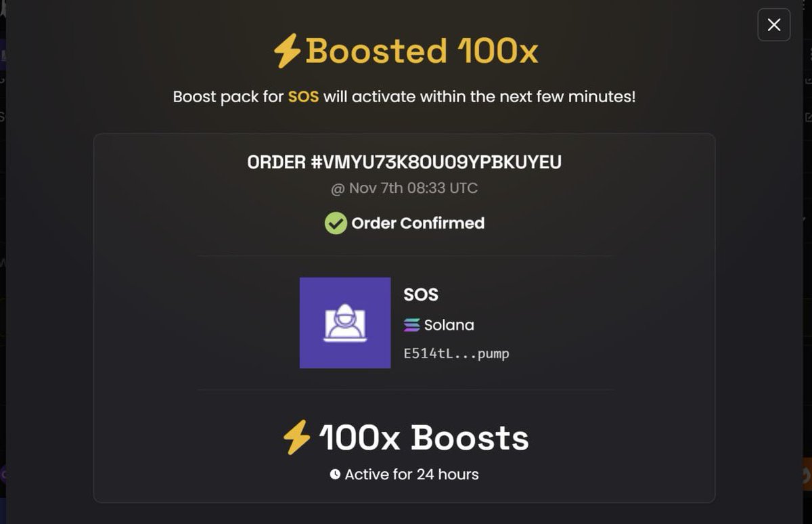This screenshot has width=812, height=524.
Task: Click the lightning bolt beside 100x Boosts
Action: (296, 437)
